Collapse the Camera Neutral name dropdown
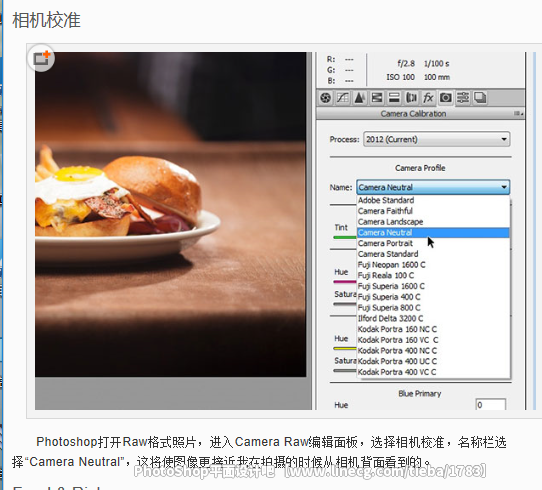542x490 pixels. click(433, 187)
